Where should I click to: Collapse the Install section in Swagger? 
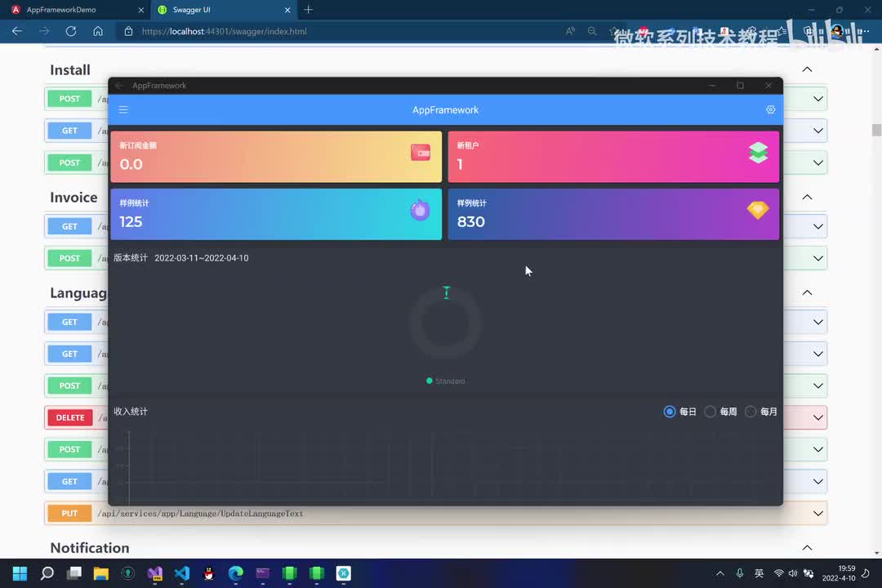pyautogui.click(x=807, y=69)
